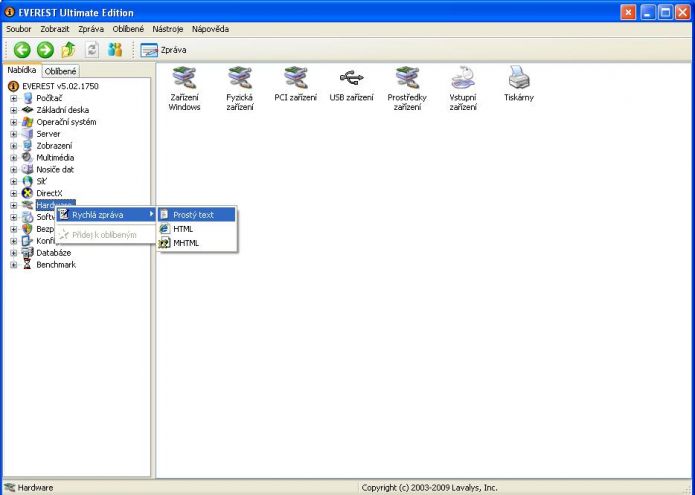Open the Nástroje menu
This screenshot has width=695, height=495.
[168, 29]
